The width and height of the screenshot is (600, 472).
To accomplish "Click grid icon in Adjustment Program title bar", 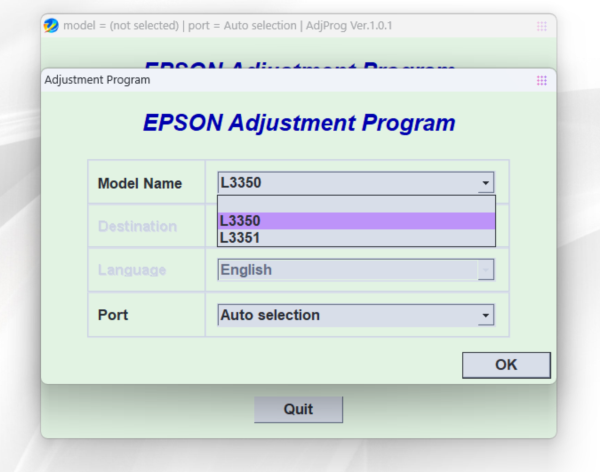I will pyautogui.click(x=541, y=80).
